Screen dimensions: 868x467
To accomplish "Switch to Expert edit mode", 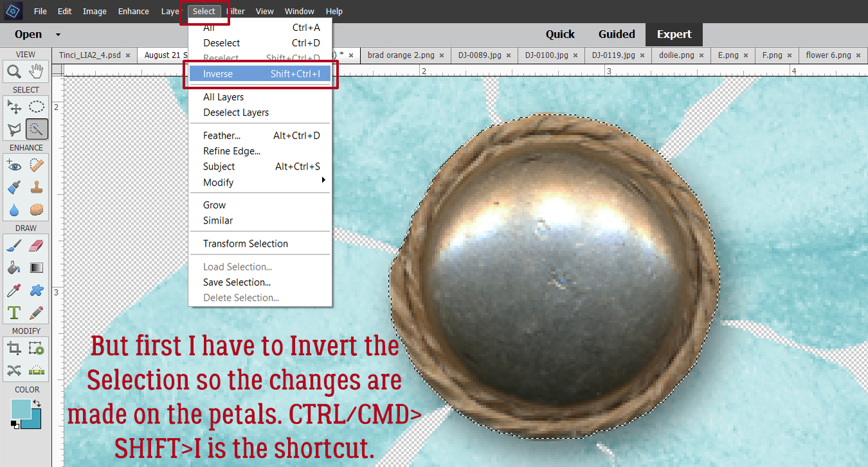I will [674, 35].
